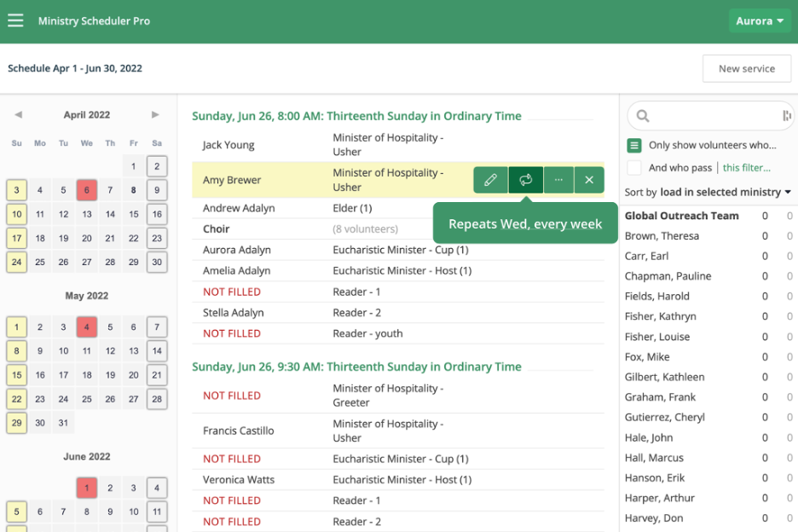The height and width of the screenshot is (532, 798).
Task: Click the pencil edit icon for Amy Brewer
Action: pyautogui.click(x=490, y=180)
